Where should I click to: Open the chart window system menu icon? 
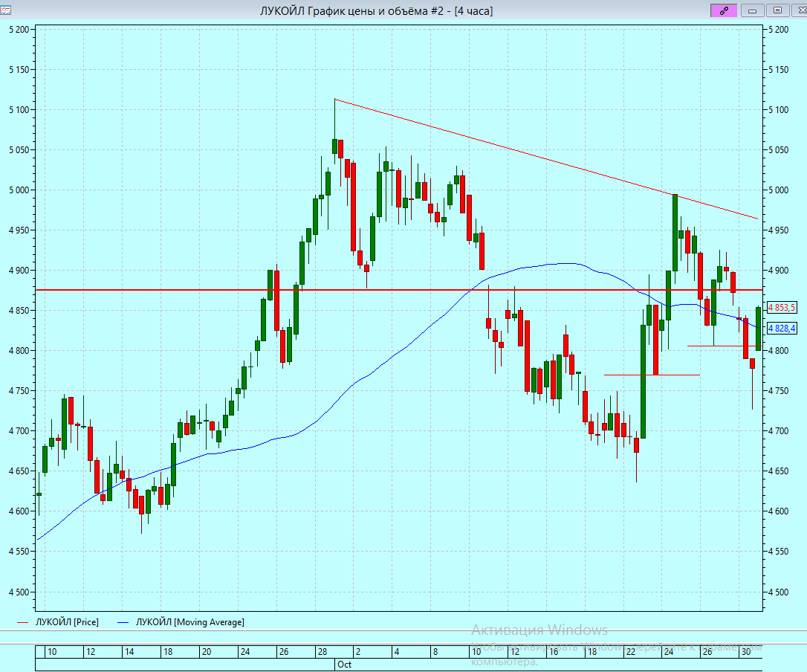click(x=6, y=10)
